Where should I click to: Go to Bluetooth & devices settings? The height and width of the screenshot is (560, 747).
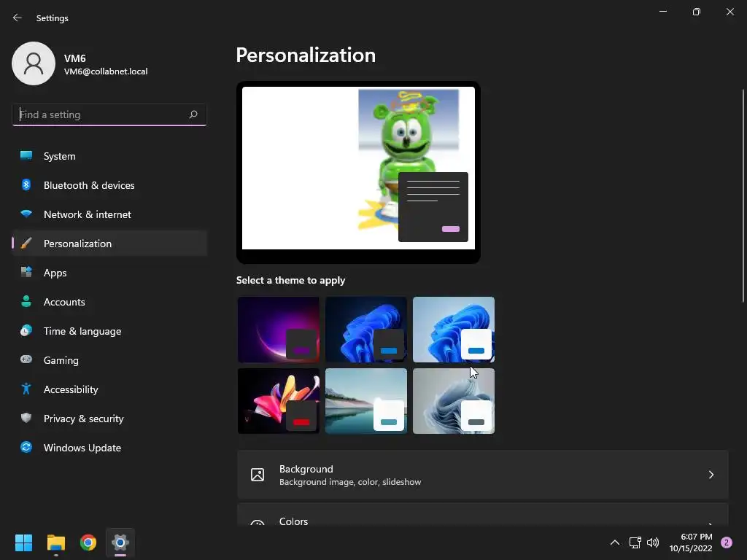(109, 185)
